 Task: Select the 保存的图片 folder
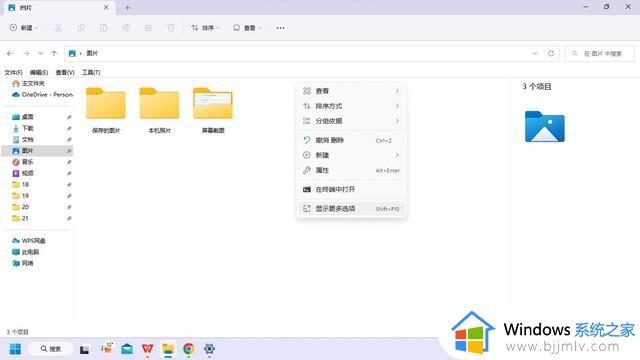(106, 111)
